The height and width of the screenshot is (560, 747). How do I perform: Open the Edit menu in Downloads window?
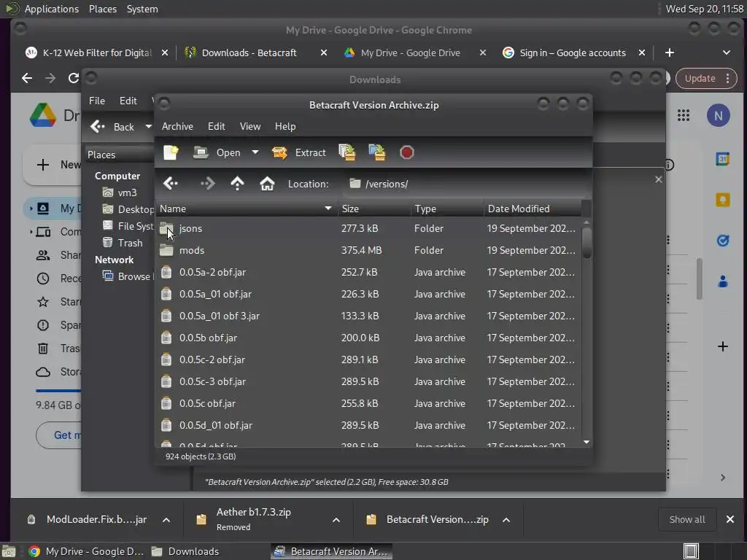click(128, 101)
